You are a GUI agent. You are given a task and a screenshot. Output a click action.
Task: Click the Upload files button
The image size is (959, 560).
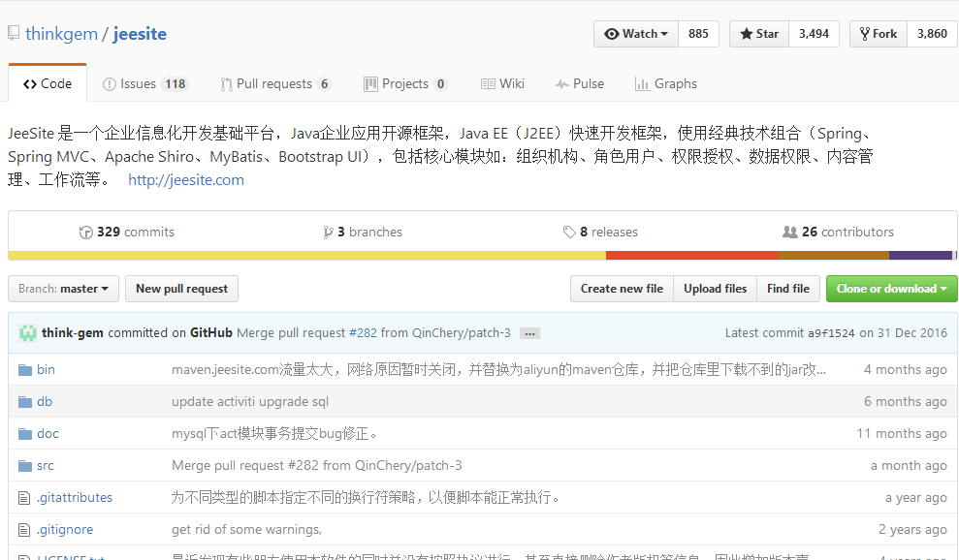click(716, 289)
